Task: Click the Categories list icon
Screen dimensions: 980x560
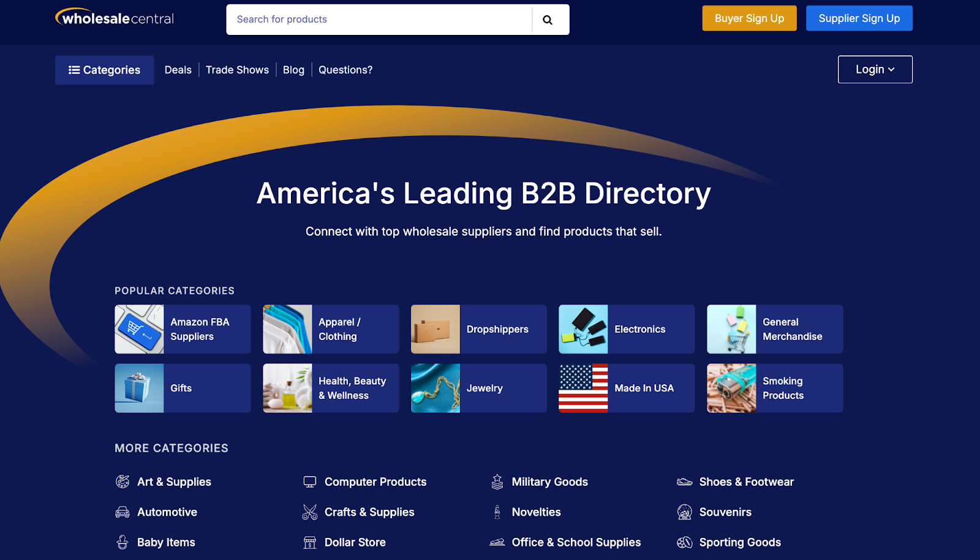Action: click(x=74, y=70)
